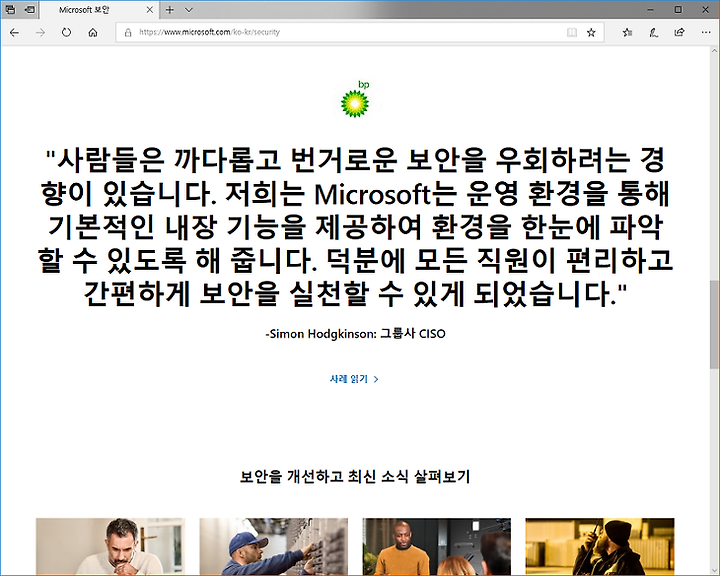Click the -Simon Hodgkinson: 그룹사 CISO text
This screenshot has height=576, width=720.
tap(355, 333)
